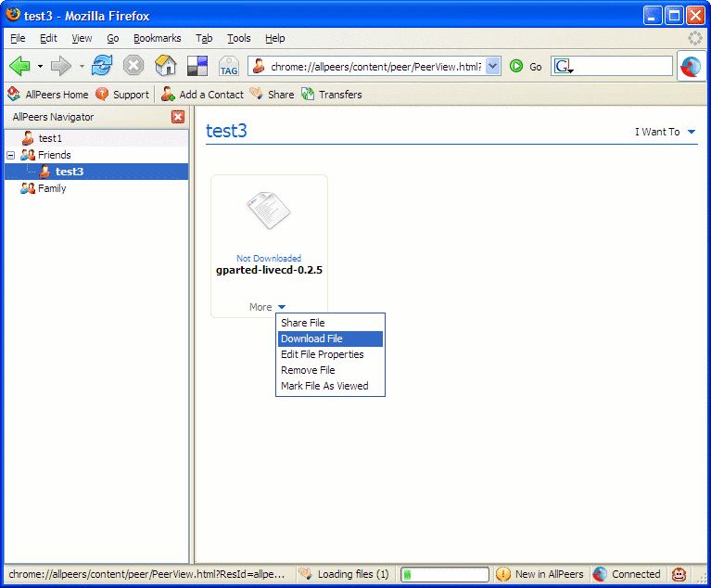Reload the current page

click(x=102, y=65)
